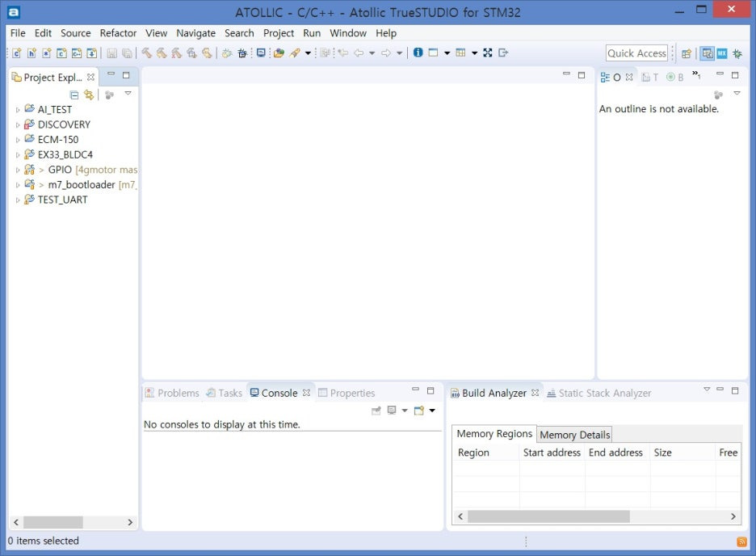
Task: Expand the DISCOVERY project node
Action: pos(18,125)
